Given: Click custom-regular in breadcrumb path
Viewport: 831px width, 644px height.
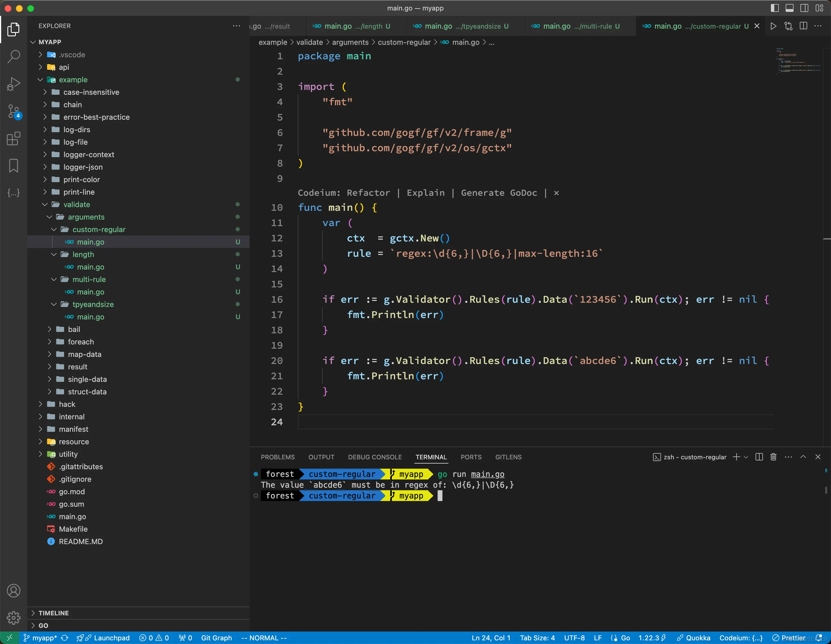Looking at the screenshot, I should [x=404, y=42].
